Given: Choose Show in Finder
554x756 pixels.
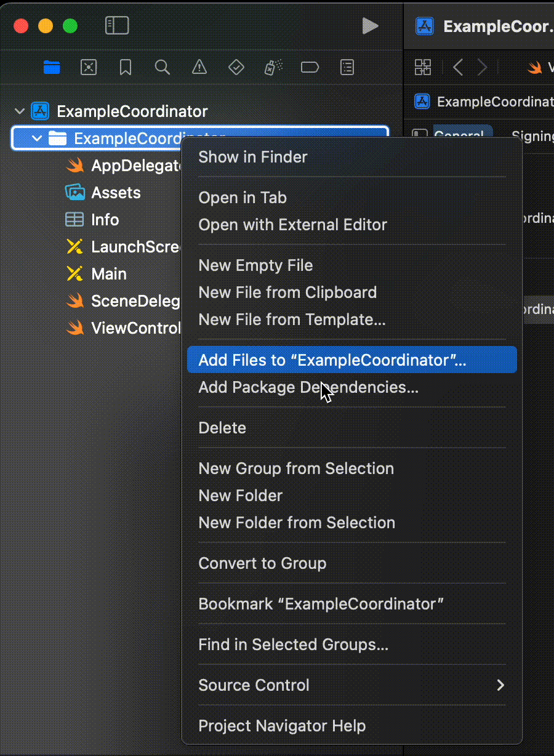Looking at the screenshot, I should coord(352,157).
